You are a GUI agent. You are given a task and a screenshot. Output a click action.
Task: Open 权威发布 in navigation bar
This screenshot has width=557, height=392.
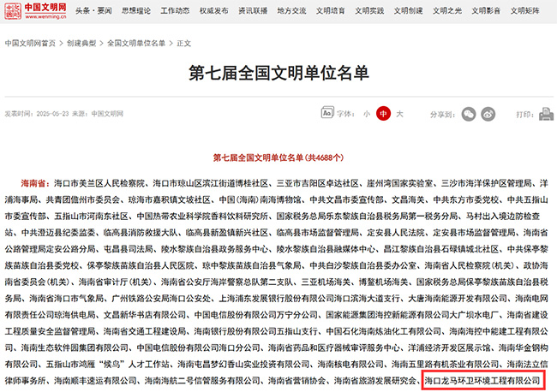(x=214, y=13)
